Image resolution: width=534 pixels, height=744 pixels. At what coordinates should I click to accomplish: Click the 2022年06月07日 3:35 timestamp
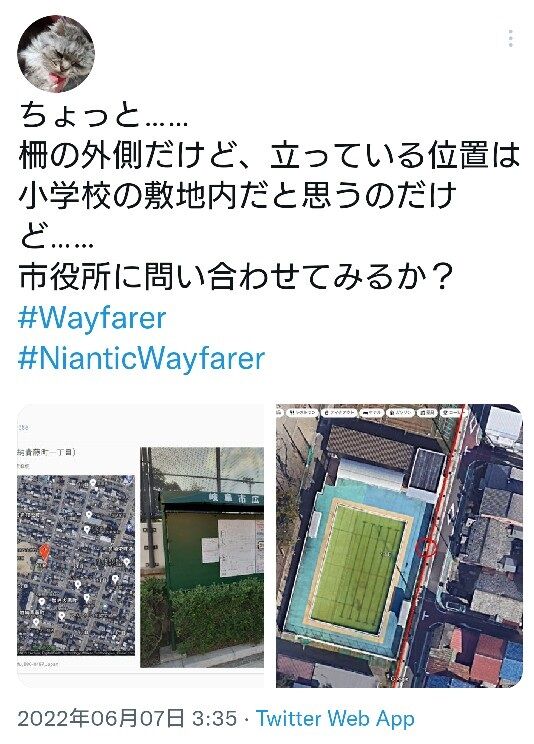click(x=127, y=718)
